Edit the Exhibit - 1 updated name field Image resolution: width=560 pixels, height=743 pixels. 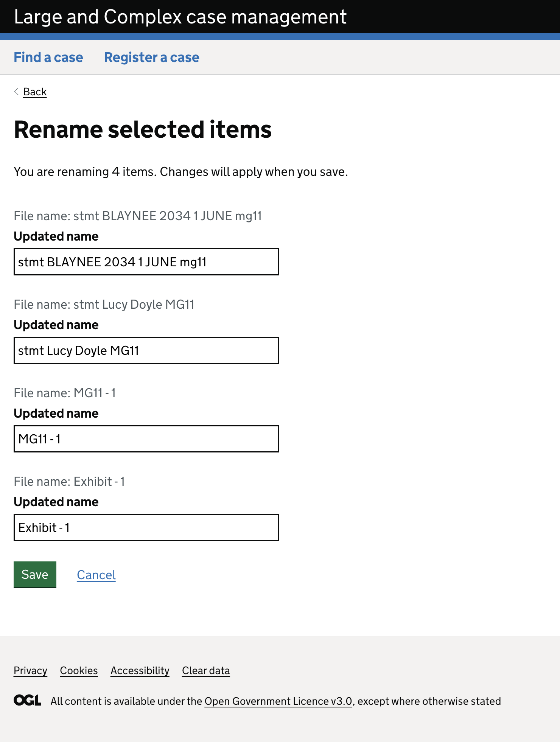[146, 527]
